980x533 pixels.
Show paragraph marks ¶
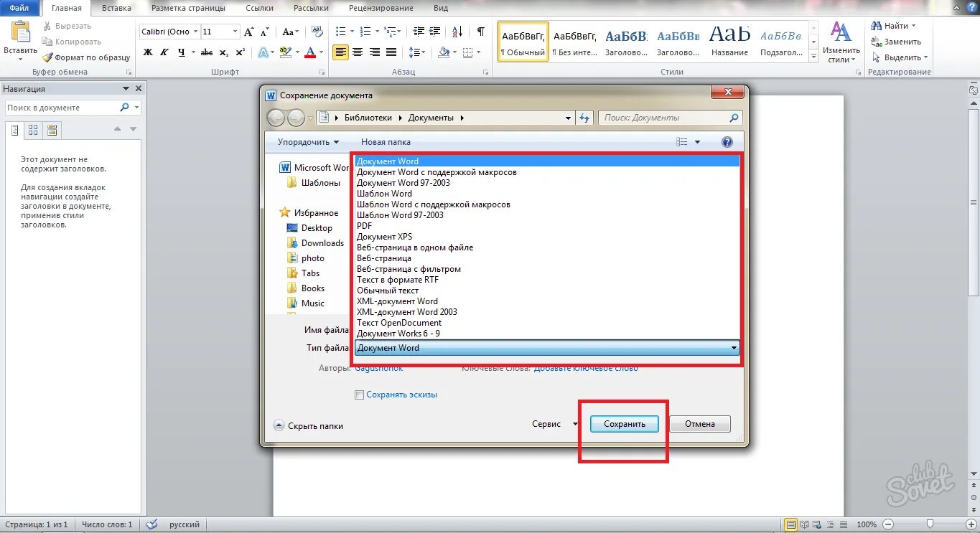pyautogui.click(x=481, y=32)
